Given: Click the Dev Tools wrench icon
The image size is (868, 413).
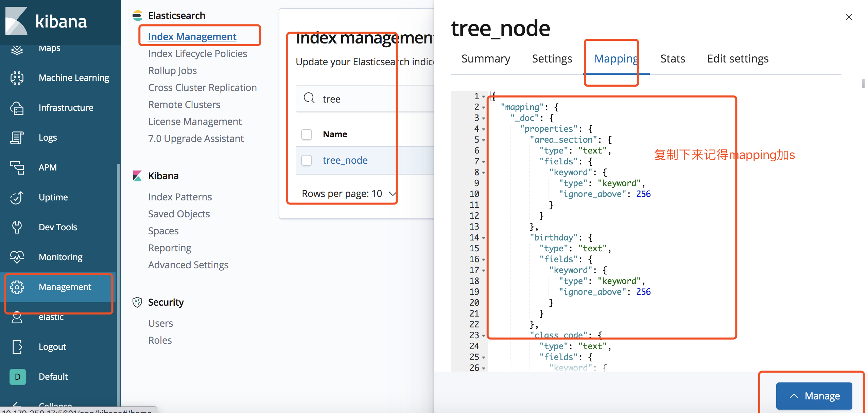Looking at the screenshot, I should click(17, 227).
